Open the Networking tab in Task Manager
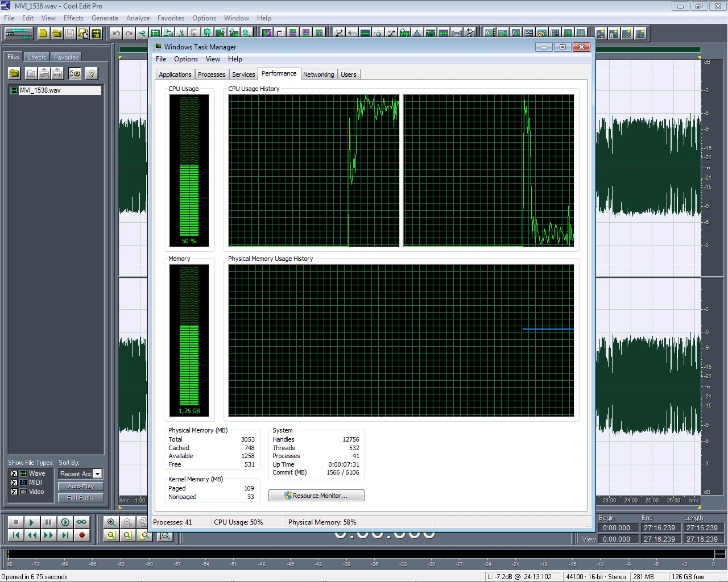This screenshot has height=582, width=728. (318, 74)
